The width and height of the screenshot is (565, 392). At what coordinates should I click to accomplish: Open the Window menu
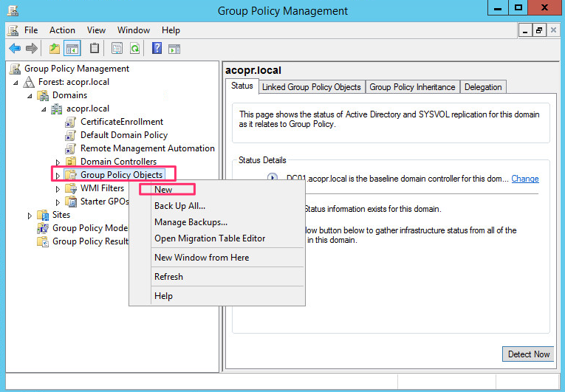134,30
